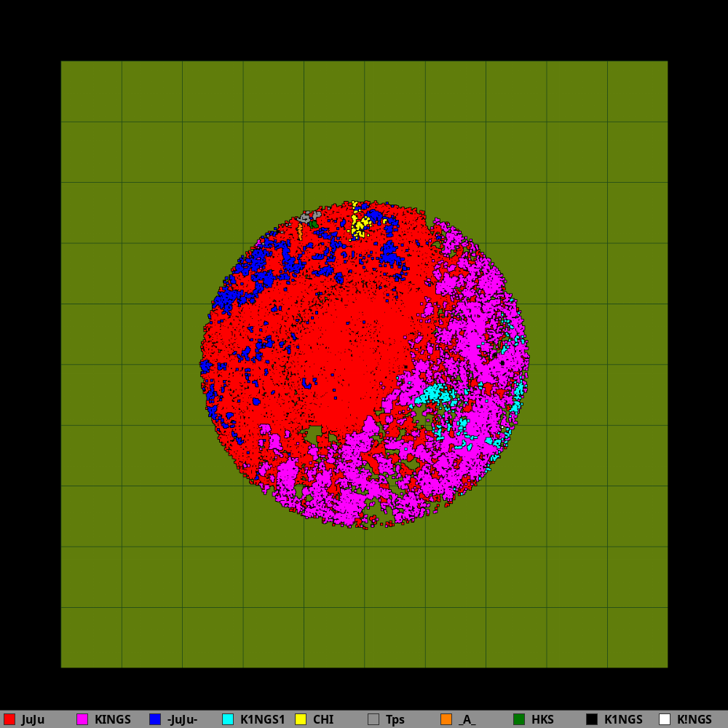Click the red JuJu legend swatch
Screen dimensions: 728x728
point(9,719)
